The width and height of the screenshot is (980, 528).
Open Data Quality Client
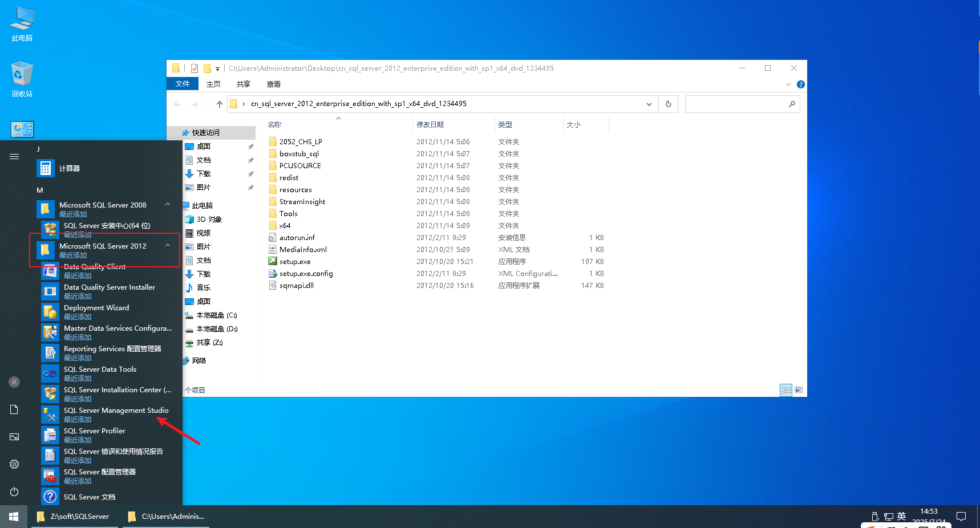click(x=106, y=271)
